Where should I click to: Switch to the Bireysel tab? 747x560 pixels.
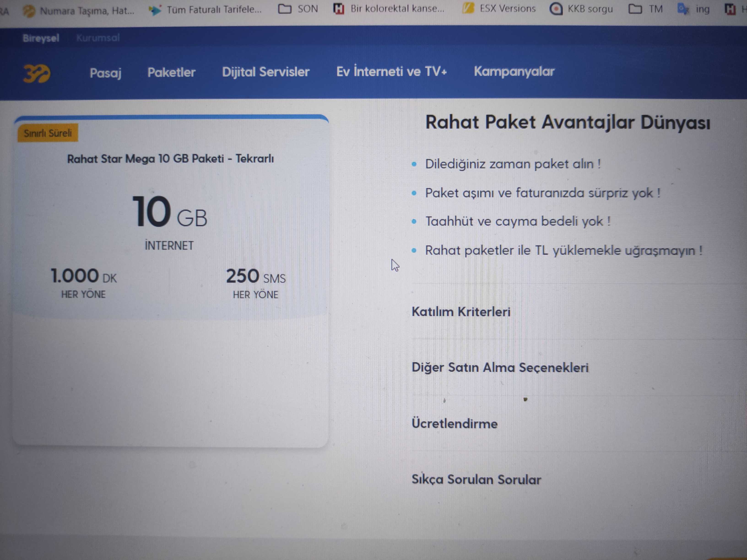pyautogui.click(x=41, y=38)
